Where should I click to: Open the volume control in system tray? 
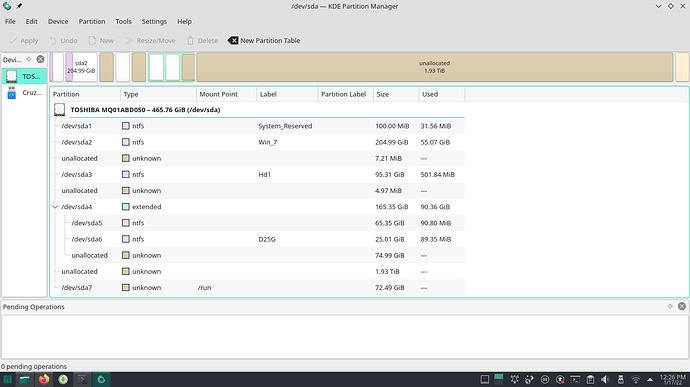pos(605,380)
